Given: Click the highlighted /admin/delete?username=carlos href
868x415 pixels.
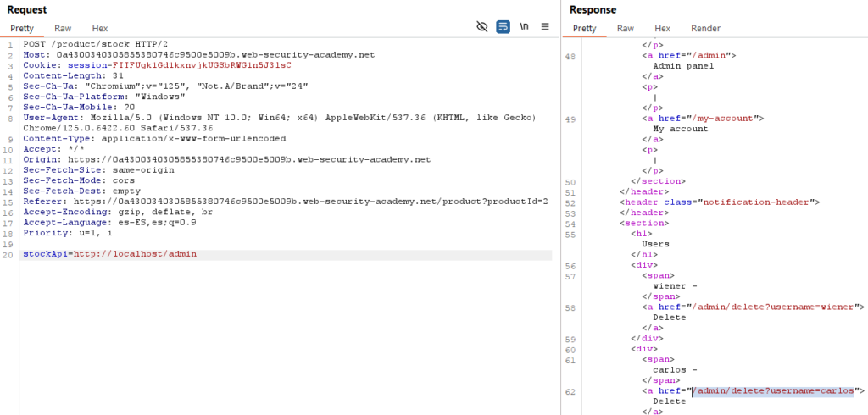Looking at the screenshot, I should 773,391.
